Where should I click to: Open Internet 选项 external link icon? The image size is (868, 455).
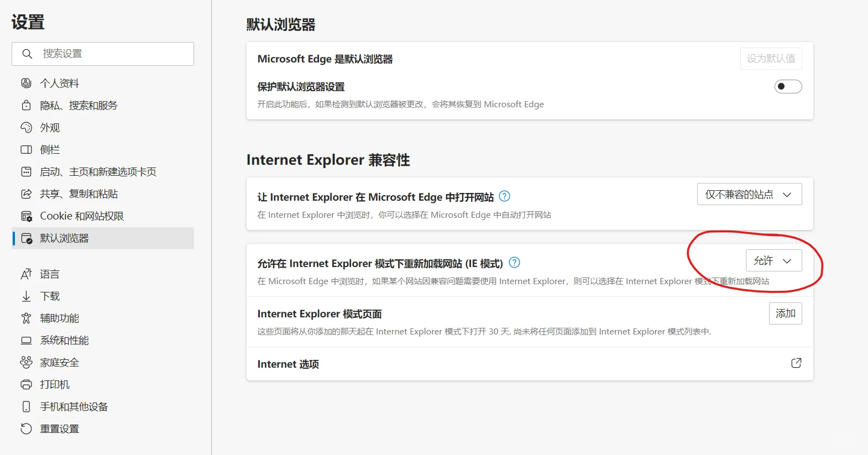tap(796, 363)
